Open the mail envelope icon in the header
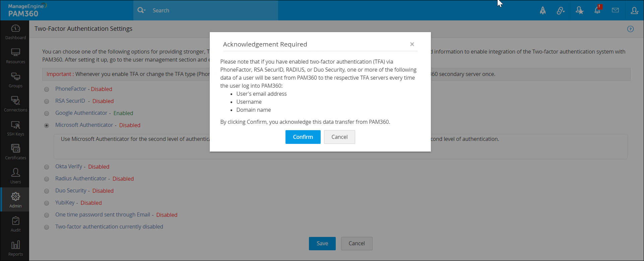644x261 pixels. click(x=615, y=10)
